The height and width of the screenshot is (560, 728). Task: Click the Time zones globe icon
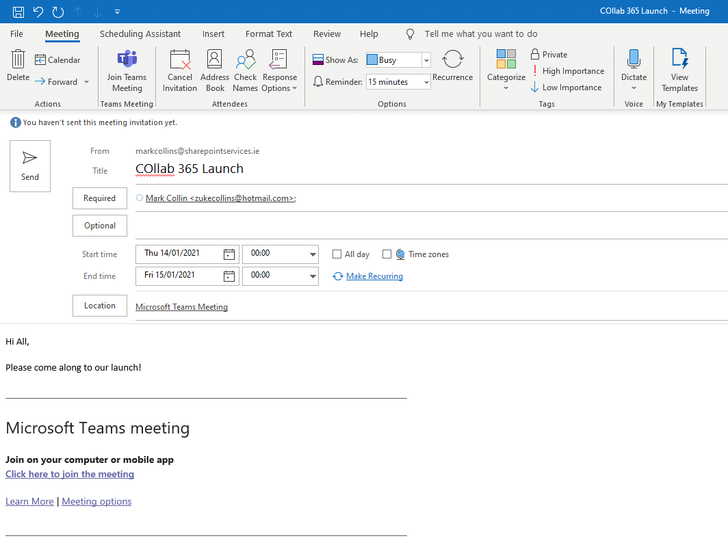[400, 254]
